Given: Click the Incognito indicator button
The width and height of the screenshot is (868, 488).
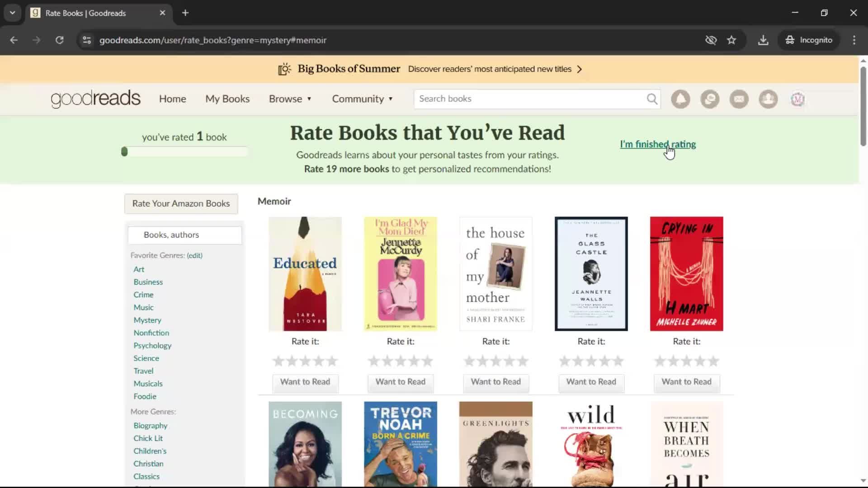Looking at the screenshot, I should [809, 40].
